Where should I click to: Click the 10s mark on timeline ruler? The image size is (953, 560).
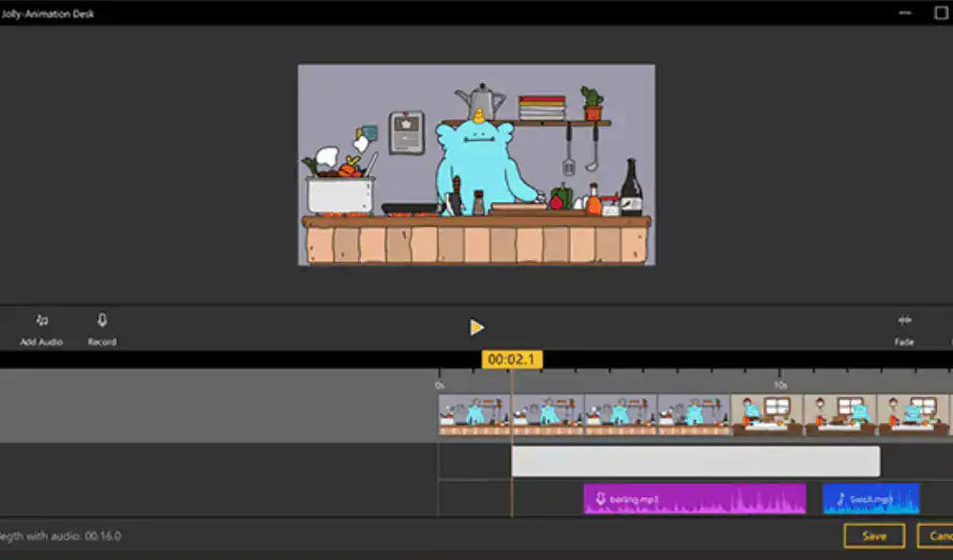tap(780, 386)
